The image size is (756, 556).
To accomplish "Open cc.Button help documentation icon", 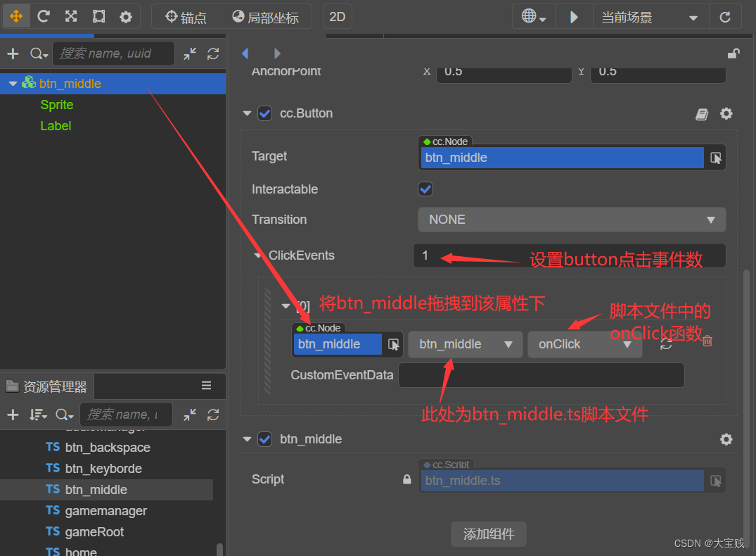I will point(702,114).
